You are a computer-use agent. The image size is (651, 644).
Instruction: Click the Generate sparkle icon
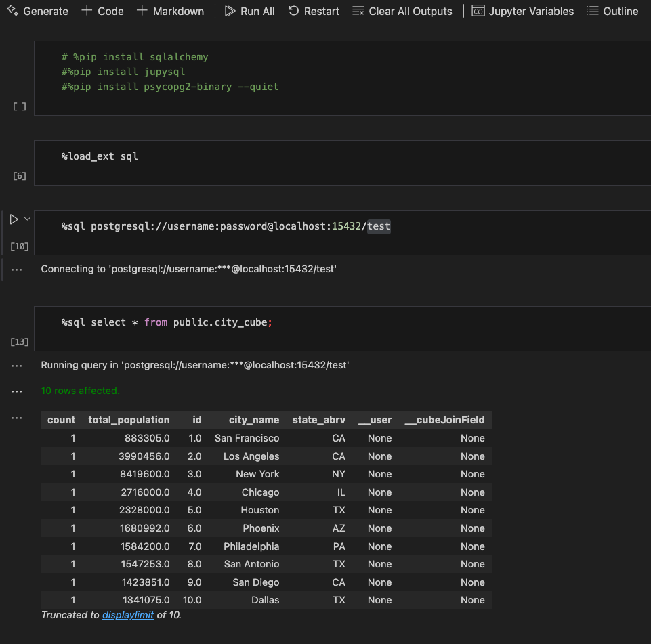(x=13, y=11)
